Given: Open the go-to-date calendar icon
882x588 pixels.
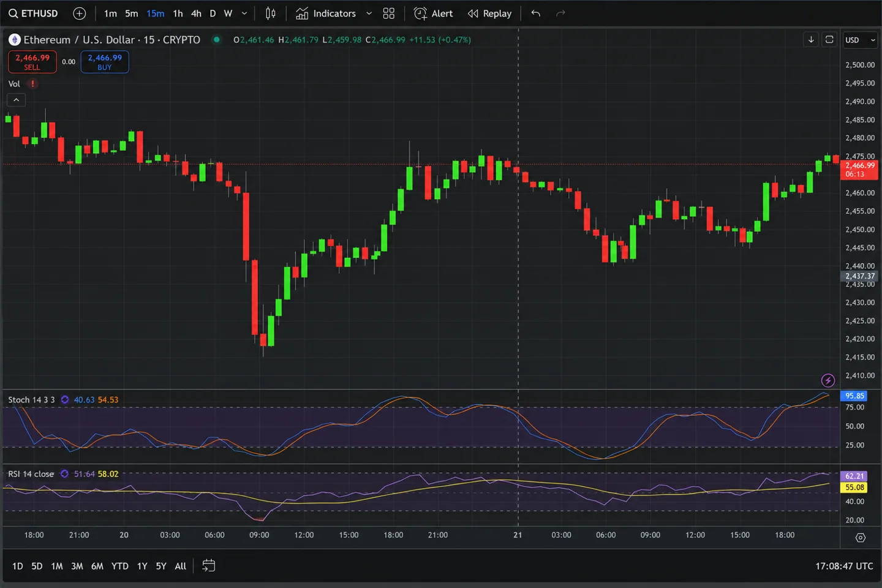Looking at the screenshot, I should (x=209, y=565).
